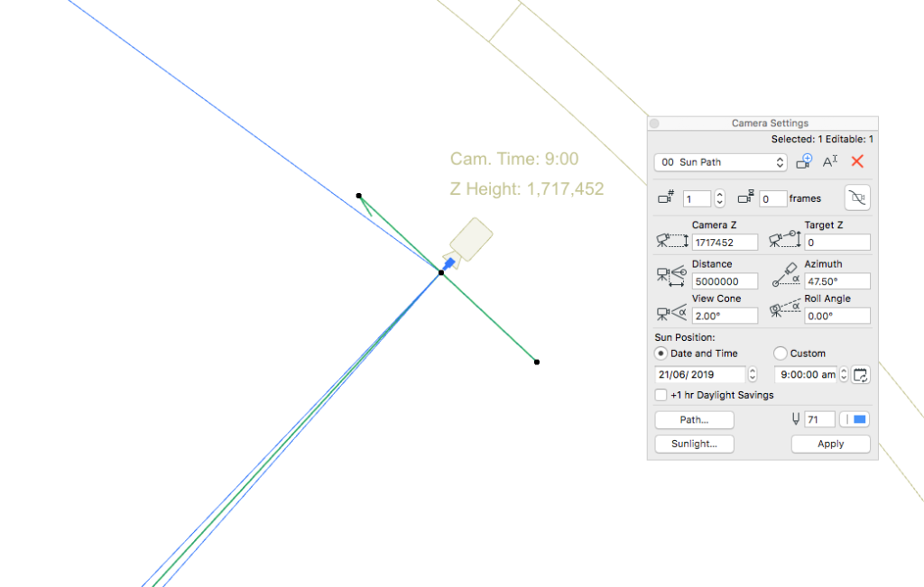Image resolution: width=924 pixels, height=587 pixels.
Task: Click the time stepper beside 9:00:00 am
Action: coord(844,374)
